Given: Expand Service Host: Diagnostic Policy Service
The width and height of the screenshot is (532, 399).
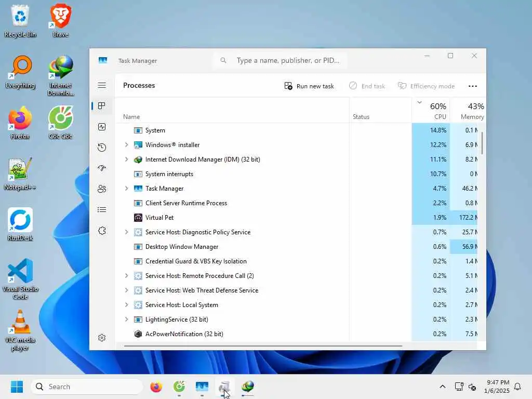Looking at the screenshot, I should [127, 232].
